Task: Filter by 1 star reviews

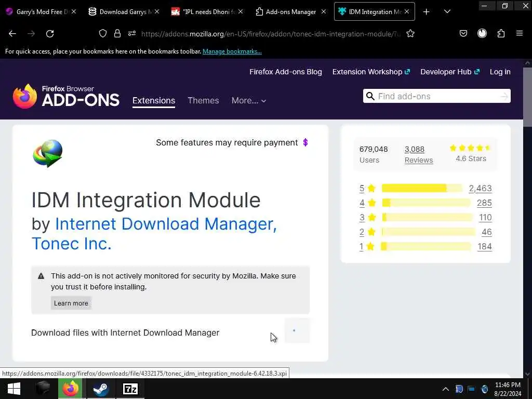Action: point(367,247)
